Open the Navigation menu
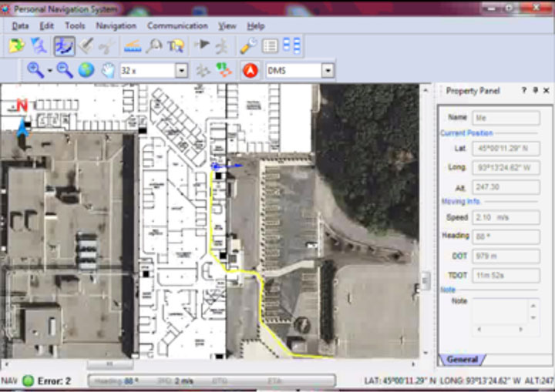Screen dimensions: 555x392 coord(116,25)
